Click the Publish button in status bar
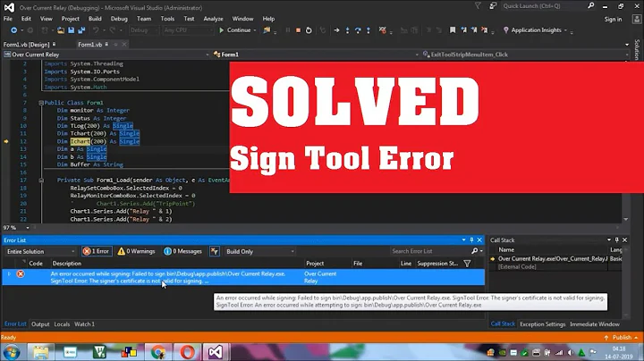 tap(621, 337)
